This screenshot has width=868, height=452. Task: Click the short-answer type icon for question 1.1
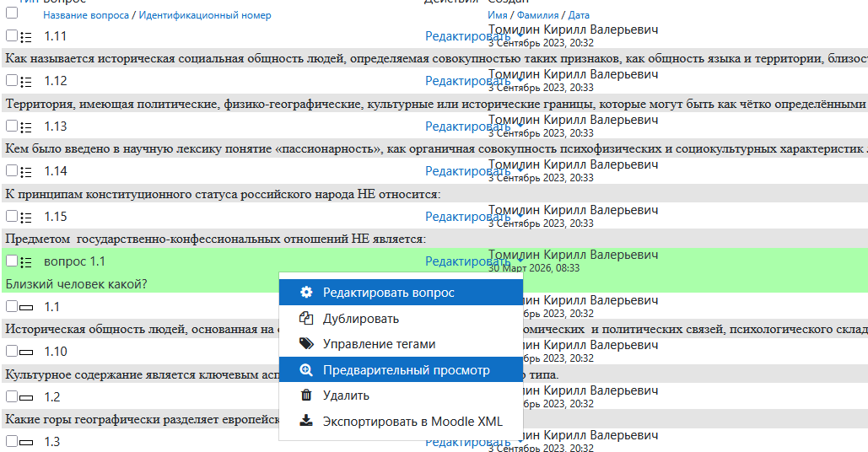(26, 307)
